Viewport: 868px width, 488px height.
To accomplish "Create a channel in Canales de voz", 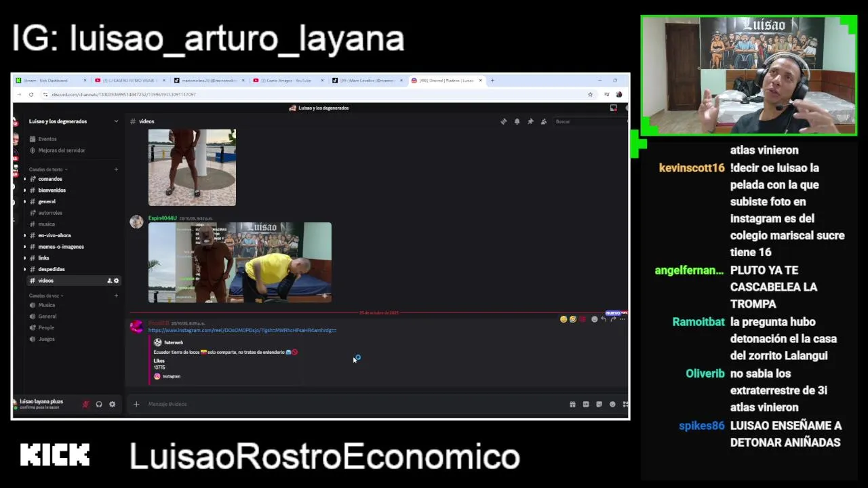I will [116, 296].
